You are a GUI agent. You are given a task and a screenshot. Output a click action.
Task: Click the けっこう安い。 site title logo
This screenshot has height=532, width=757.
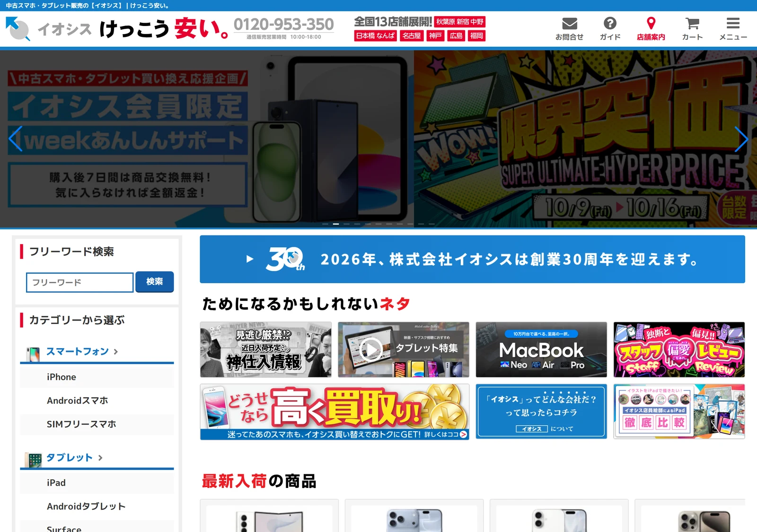(x=164, y=29)
